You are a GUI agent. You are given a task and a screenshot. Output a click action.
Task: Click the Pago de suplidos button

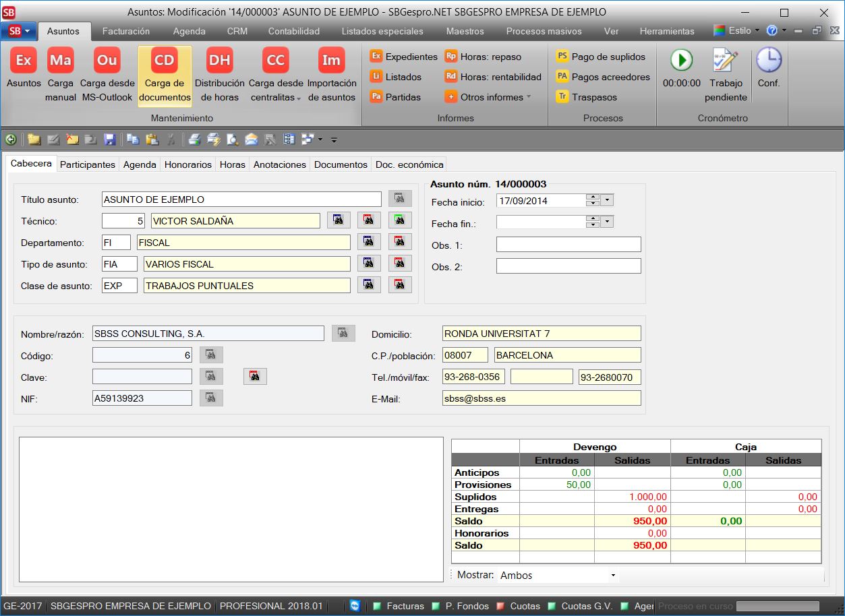[x=601, y=57]
